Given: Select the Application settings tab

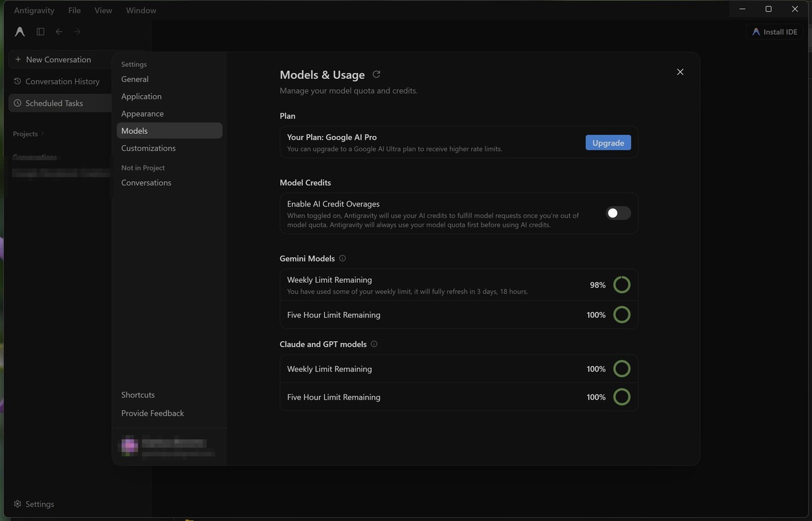Looking at the screenshot, I should [x=169, y=96].
